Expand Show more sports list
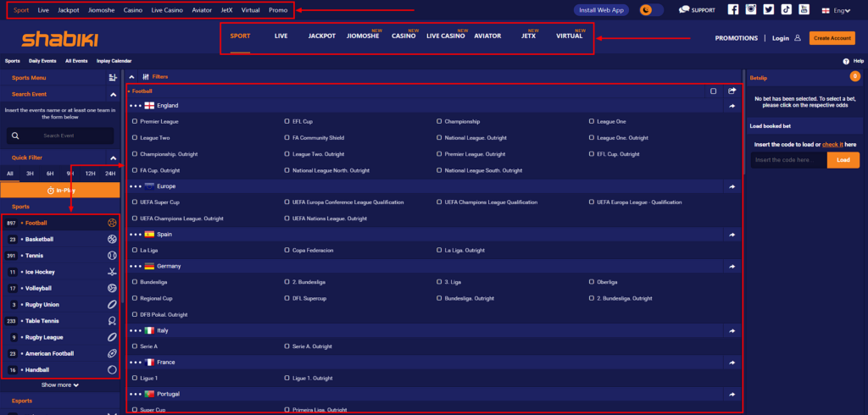 point(60,385)
